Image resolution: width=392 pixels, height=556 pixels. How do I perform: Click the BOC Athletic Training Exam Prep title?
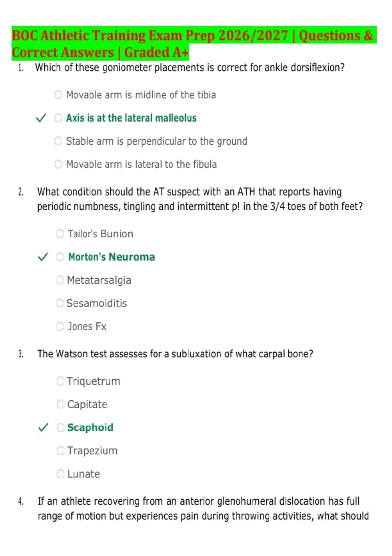pyautogui.click(x=194, y=43)
